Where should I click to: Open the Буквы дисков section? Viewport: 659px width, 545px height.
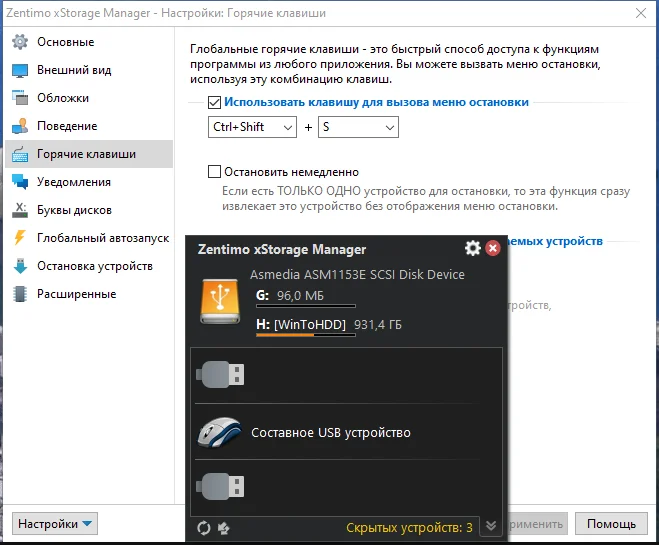89,210
